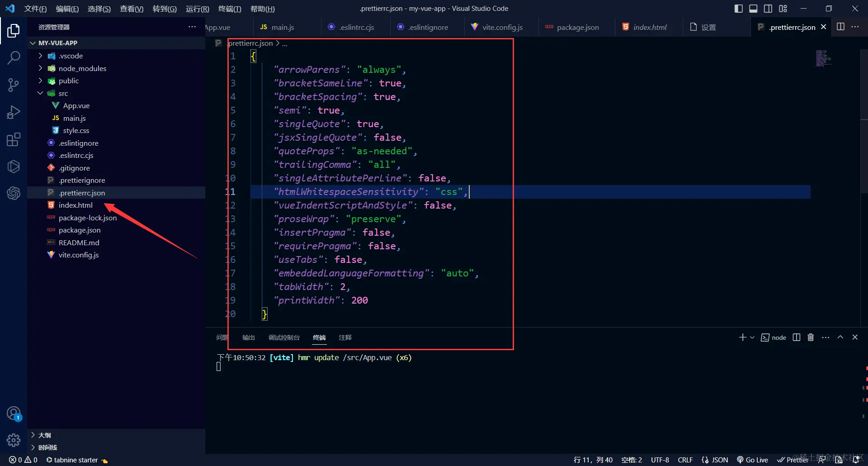Maximize the panel with the up chevron
Screen dimensions: 868x466
(x=840, y=338)
